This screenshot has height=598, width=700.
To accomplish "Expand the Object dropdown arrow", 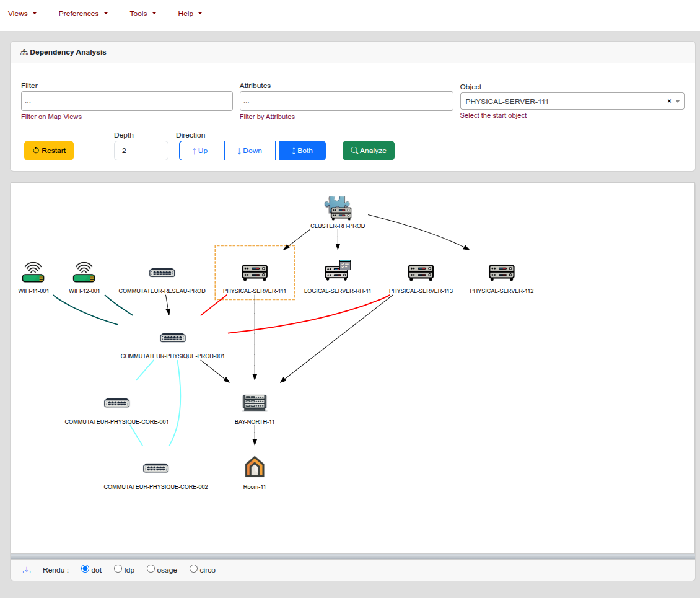I will (678, 101).
